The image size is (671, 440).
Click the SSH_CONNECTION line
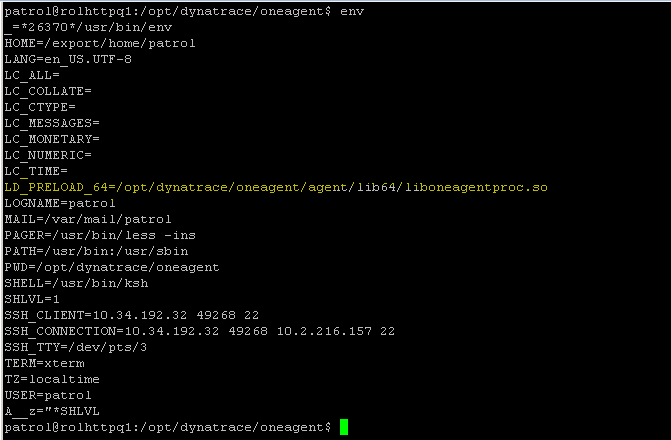pos(200,331)
